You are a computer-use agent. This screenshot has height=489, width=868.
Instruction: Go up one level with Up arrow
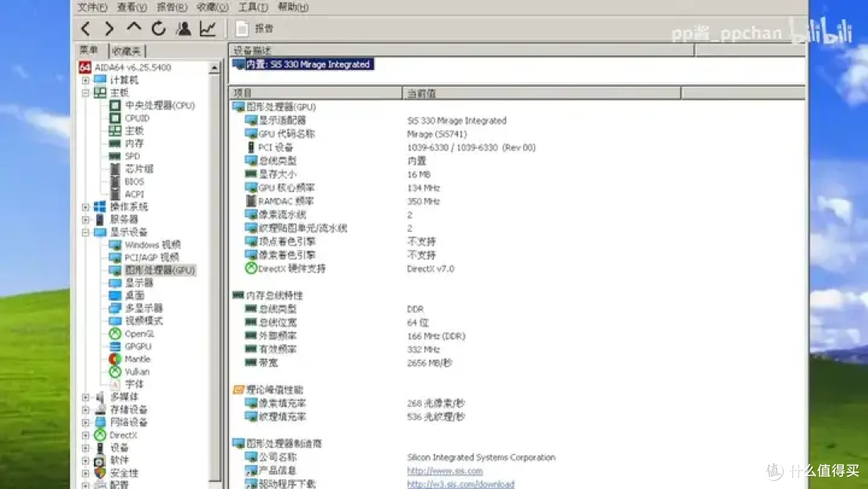[134, 27]
